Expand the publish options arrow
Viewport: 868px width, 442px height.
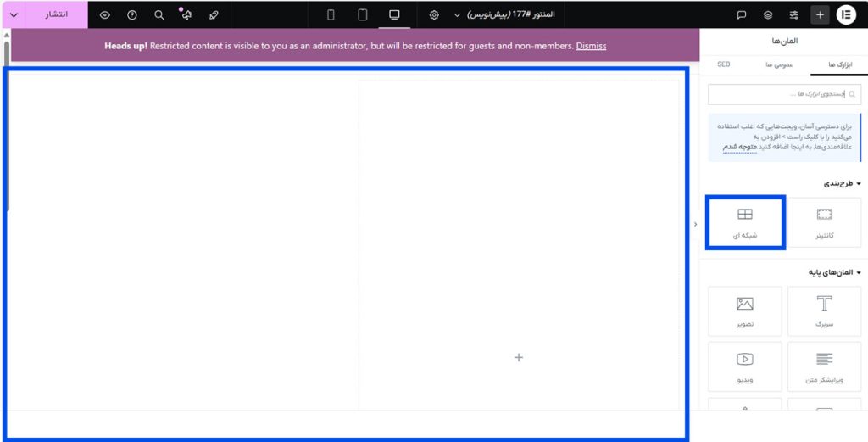click(14, 14)
